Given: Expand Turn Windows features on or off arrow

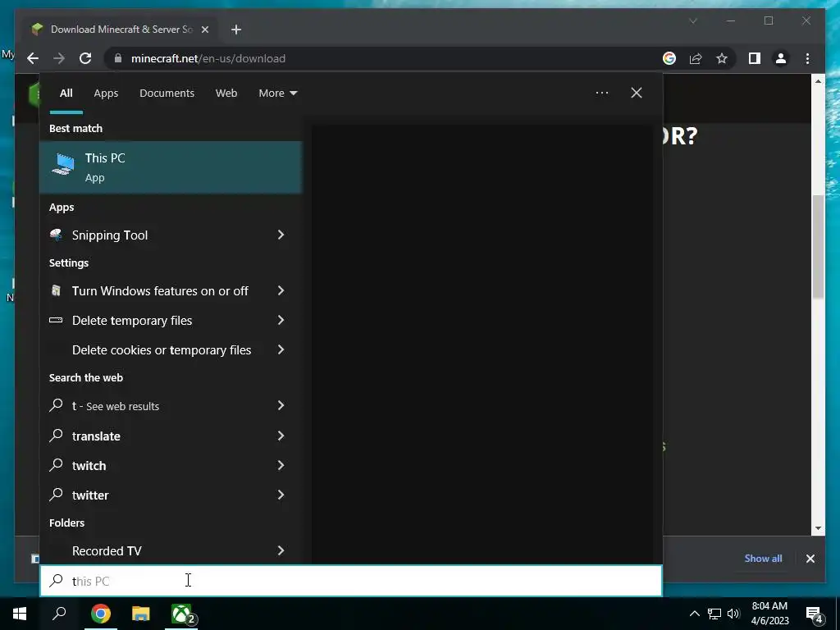Looking at the screenshot, I should coord(281,290).
